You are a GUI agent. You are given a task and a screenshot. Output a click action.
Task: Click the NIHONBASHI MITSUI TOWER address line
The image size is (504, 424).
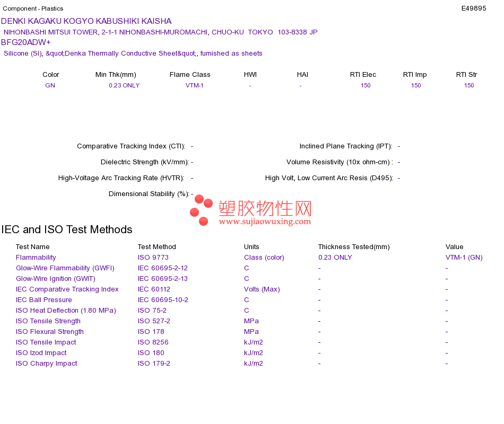click(160, 32)
